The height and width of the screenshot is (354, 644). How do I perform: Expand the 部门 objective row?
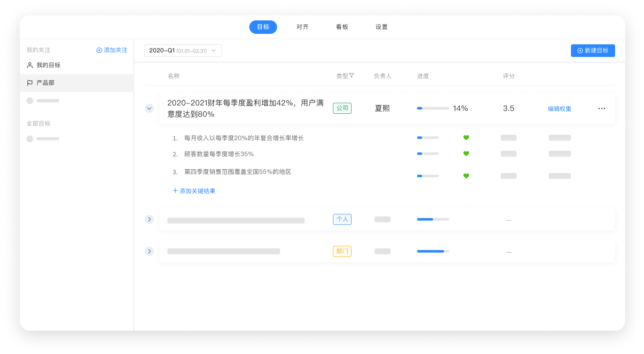149,251
